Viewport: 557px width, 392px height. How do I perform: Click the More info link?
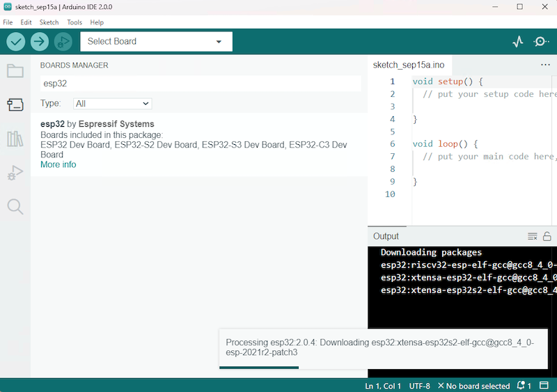click(58, 164)
